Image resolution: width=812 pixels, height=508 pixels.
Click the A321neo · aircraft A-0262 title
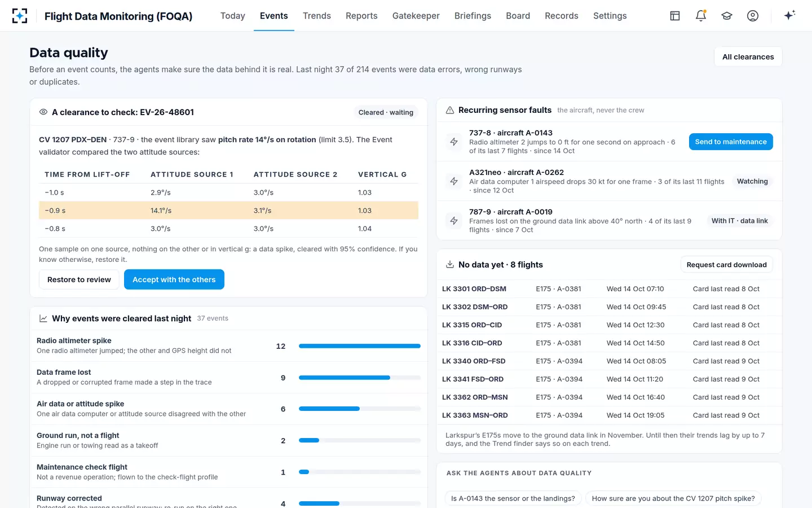(517, 172)
